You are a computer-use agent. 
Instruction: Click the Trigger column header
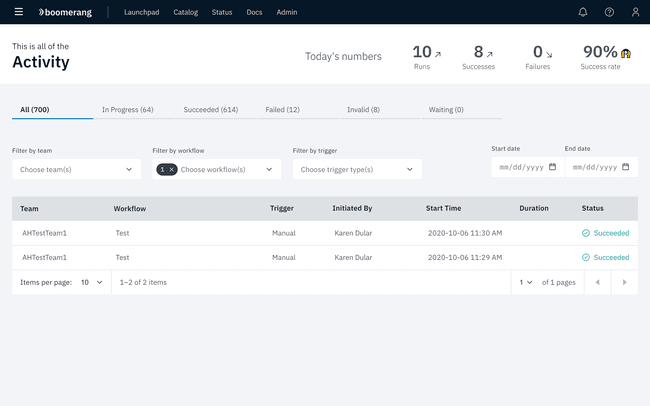(x=282, y=208)
